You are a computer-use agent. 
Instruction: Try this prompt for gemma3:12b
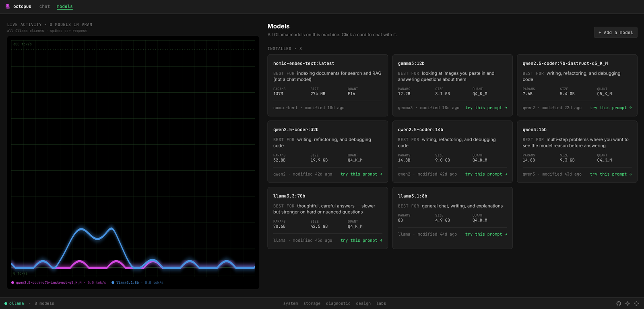pos(486,108)
